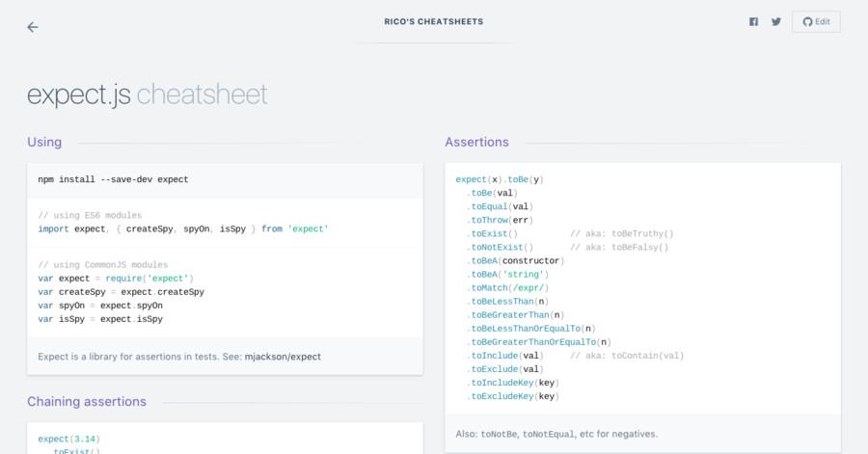
Task: Click the expect.js cheatsheet page title
Action: point(148,94)
